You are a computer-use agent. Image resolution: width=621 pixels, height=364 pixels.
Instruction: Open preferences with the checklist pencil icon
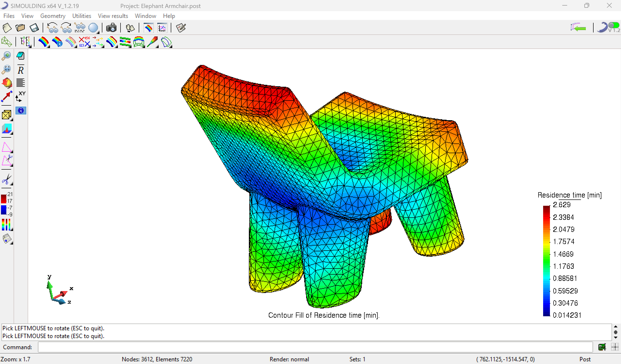181,28
